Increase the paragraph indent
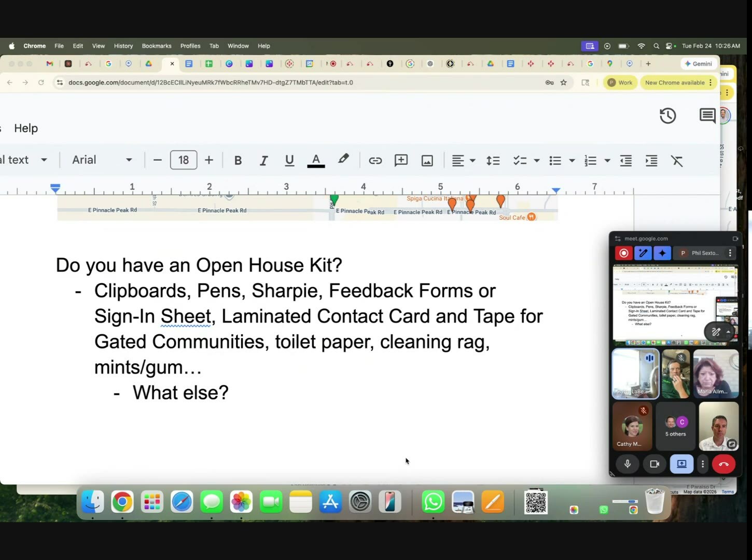This screenshot has width=752, height=560. (651, 161)
